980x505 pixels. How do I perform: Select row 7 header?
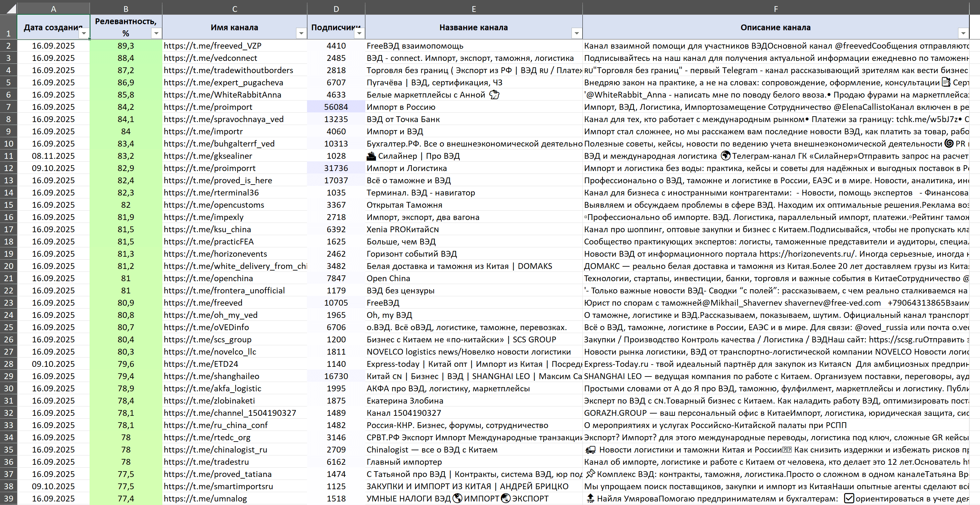click(8, 107)
